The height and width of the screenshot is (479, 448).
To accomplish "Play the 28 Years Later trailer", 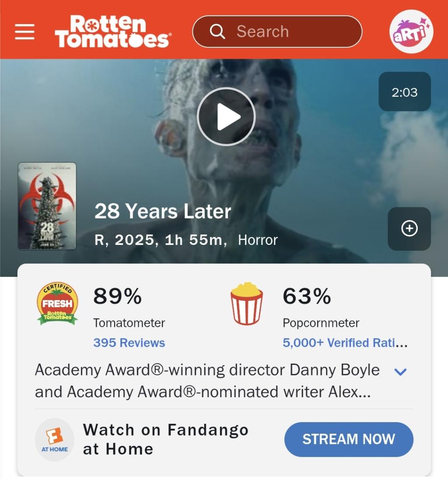I will pos(226,116).
